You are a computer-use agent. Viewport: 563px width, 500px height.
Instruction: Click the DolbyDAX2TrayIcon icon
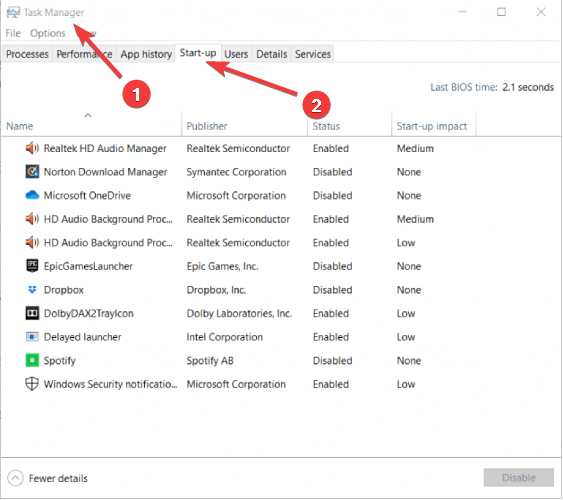[32, 313]
